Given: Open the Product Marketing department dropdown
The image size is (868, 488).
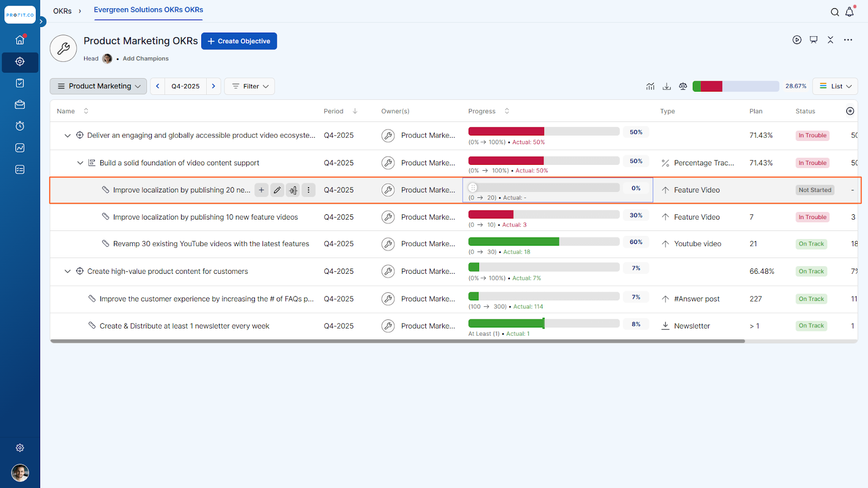Looking at the screenshot, I should coord(98,86).
